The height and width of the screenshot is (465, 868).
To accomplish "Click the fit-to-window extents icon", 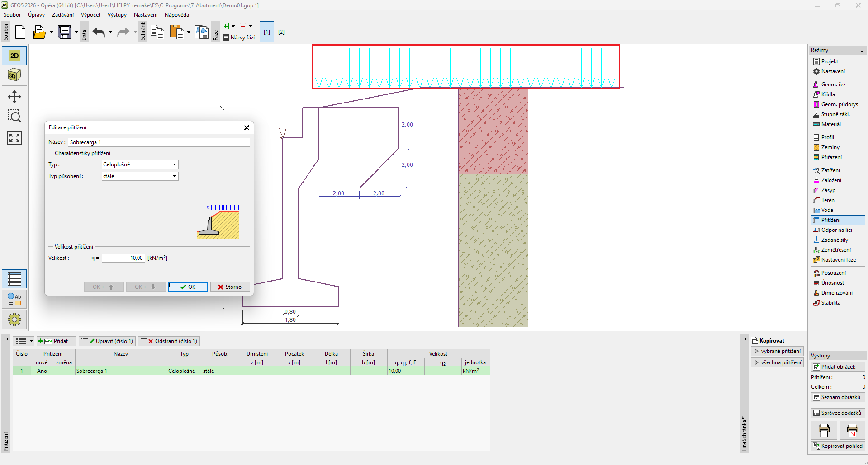I will 14,138.
